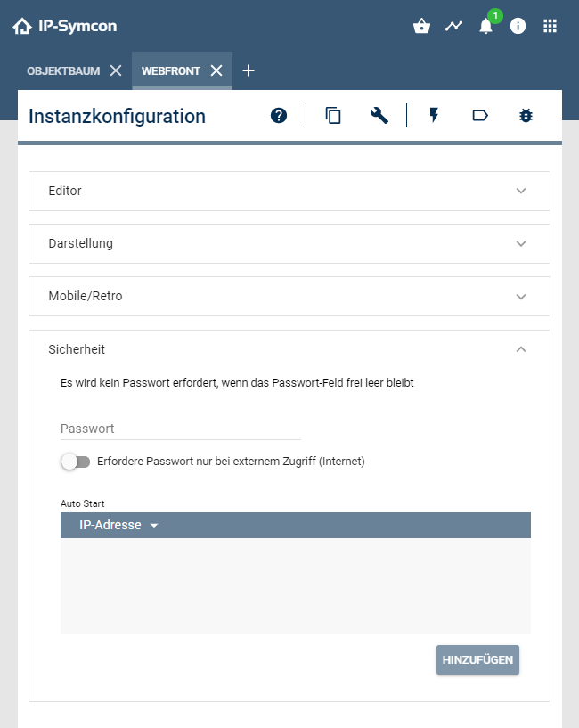Click the HINZUFÜGEN button

[x=477, y=659]
